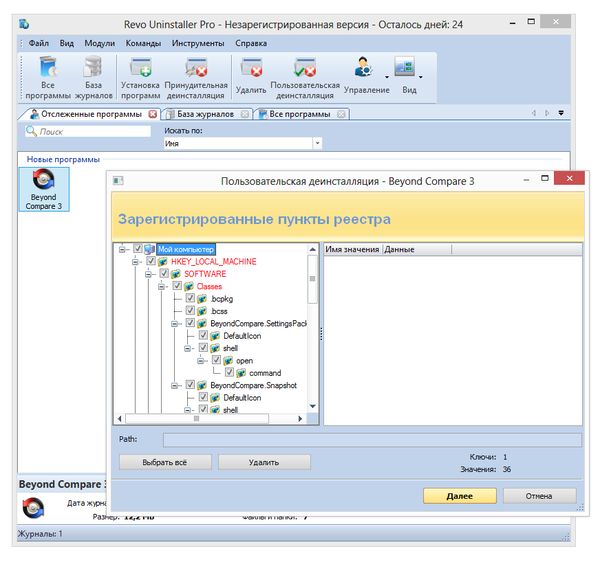Toggle the SOFTWARE checkbox

(164, 273)
